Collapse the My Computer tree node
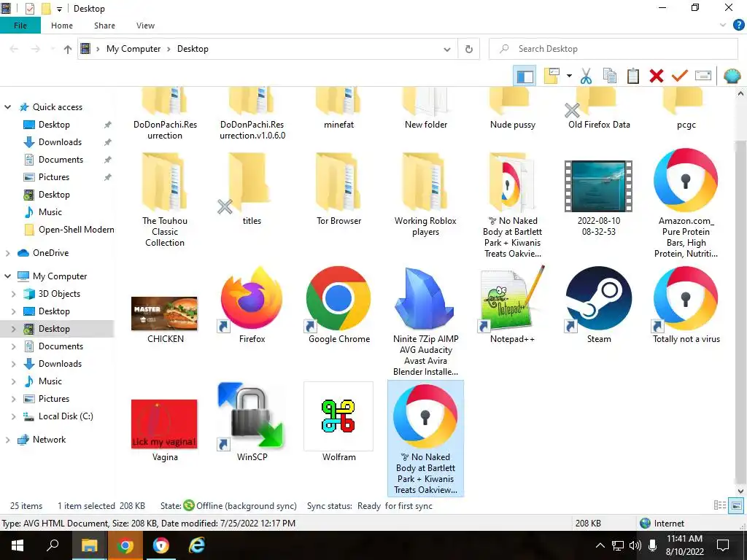 point(7,276)
